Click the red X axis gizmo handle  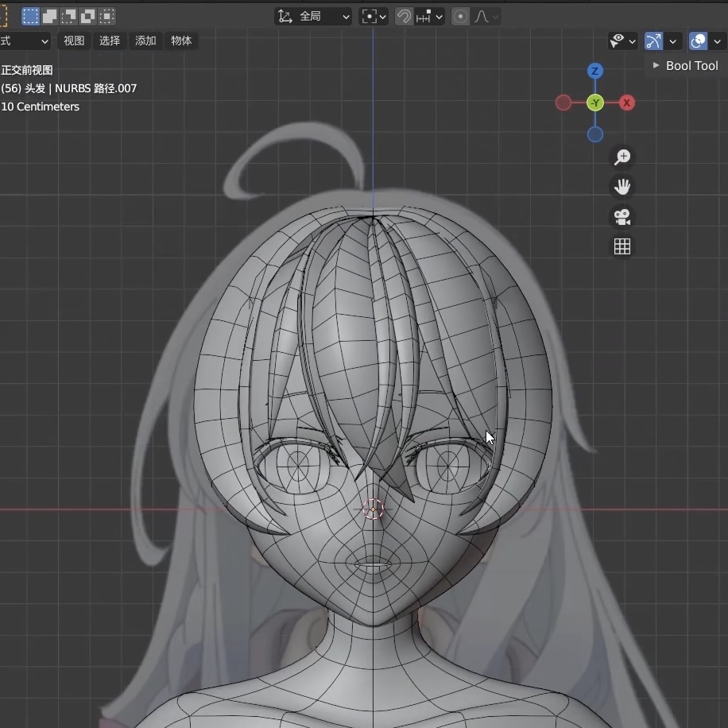[x=627, y=103]
